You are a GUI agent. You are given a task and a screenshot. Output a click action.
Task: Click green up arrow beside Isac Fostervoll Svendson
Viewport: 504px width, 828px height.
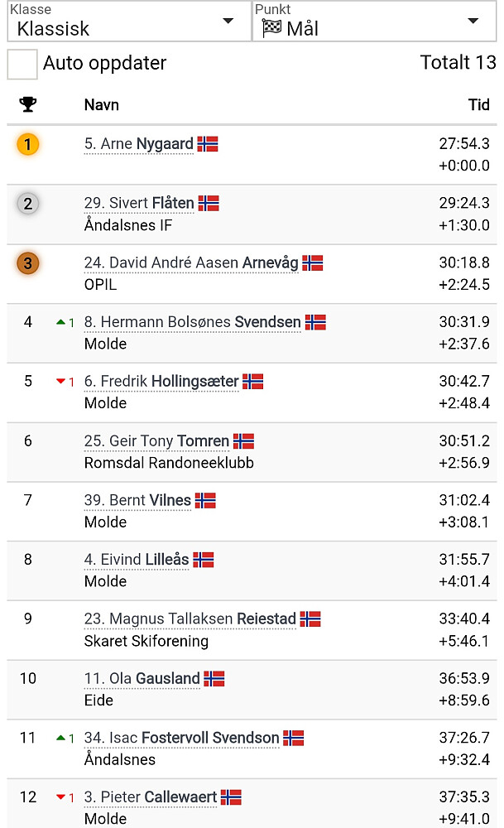click(x=60, y=738)
